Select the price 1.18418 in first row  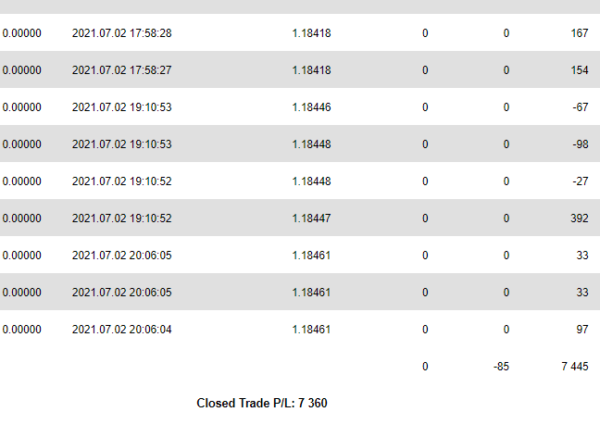click(x=311, y=33)
